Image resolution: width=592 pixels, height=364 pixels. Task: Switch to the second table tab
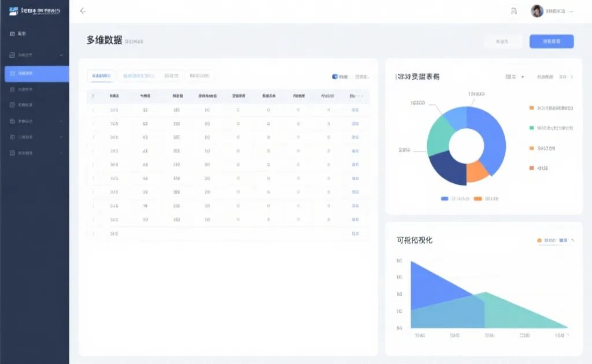(x=140, y=76)
